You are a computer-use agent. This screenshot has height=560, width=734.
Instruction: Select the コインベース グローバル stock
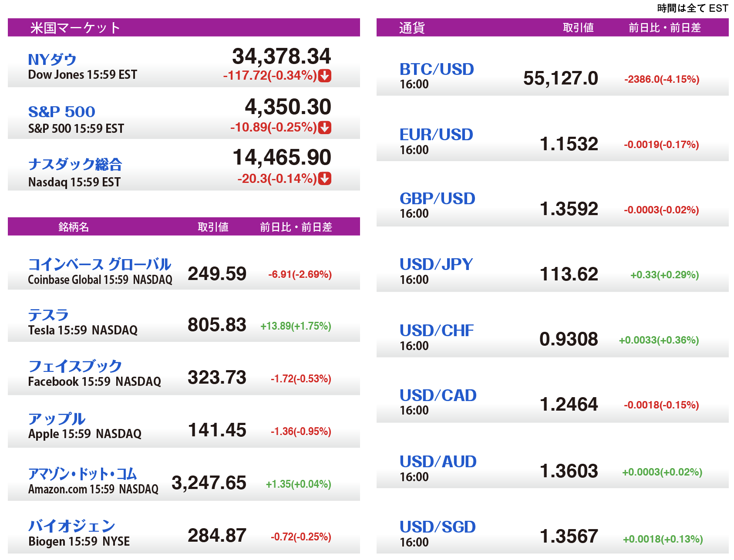click(x=99, y=264)
